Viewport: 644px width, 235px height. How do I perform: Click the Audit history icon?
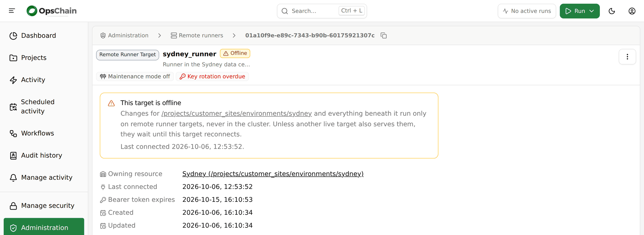(x=13, y=155)
